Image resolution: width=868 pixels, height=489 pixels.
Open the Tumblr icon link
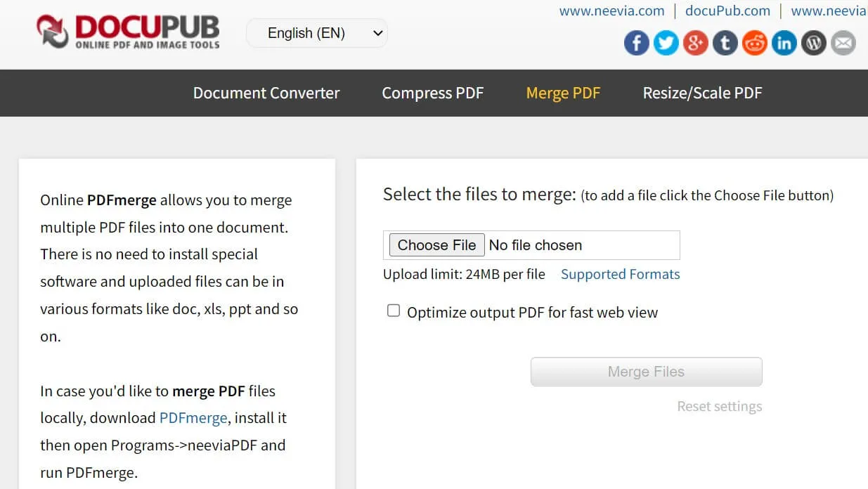point(725,43)
